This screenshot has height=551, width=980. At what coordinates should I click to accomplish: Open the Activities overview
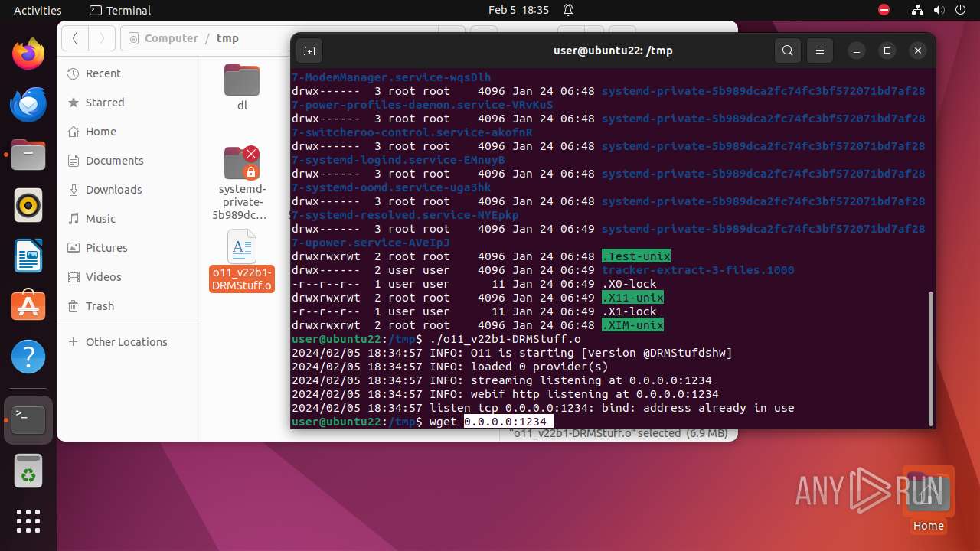(38, 10)
